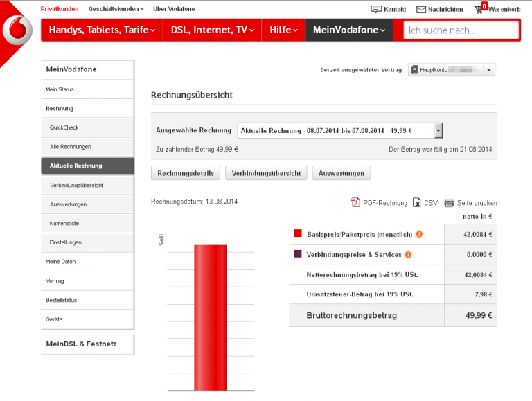
Task: Click the Auswertungen button
Action: tap(342, 173)
